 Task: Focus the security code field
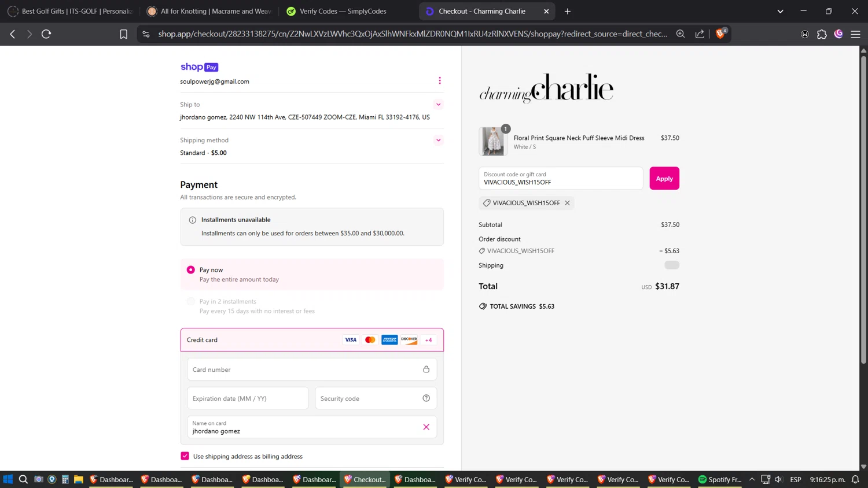(376, 398)
